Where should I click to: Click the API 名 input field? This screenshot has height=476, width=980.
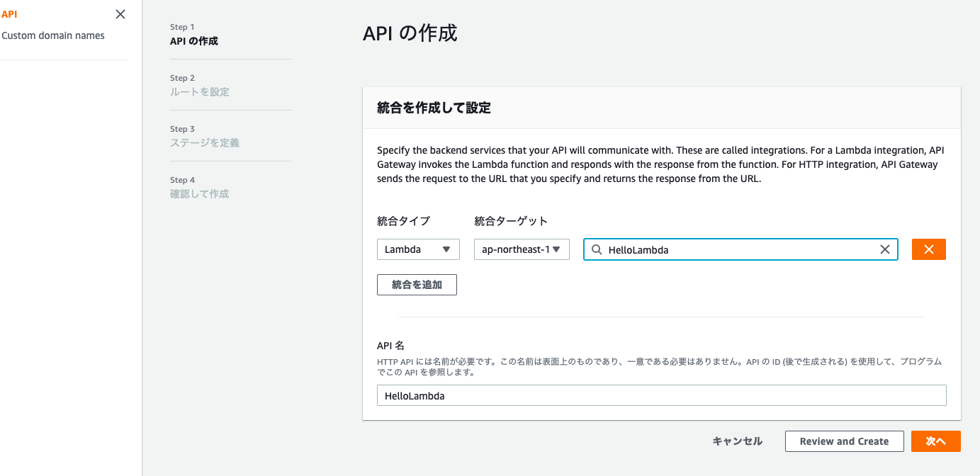pyautogui.click(x=661, y=395)
